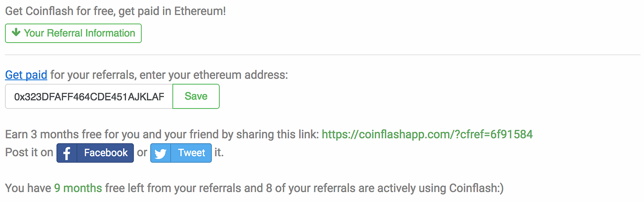Click the "it." text after the Tweet button

pyautogui.click(x=219, y=152)
